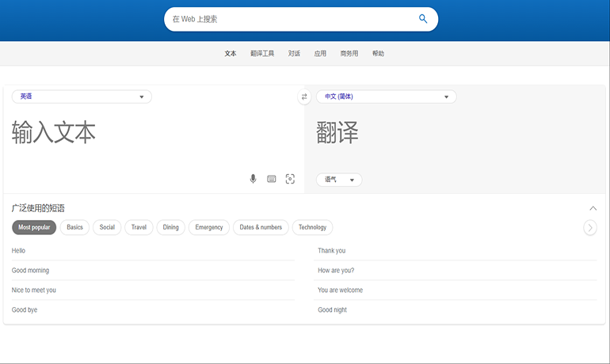Click the Good morning phrase
610x364 pixels.
pos(30,271)
